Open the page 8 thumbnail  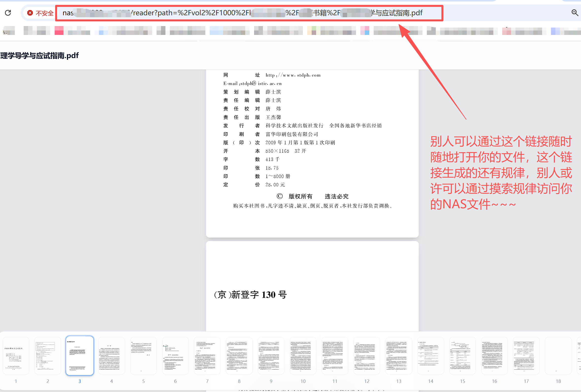[239, 356]
